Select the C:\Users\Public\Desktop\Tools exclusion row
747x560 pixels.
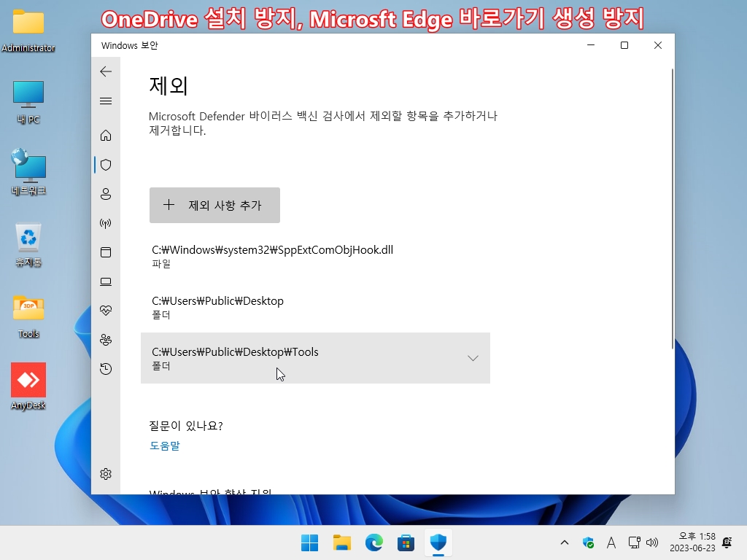point(315,358)
